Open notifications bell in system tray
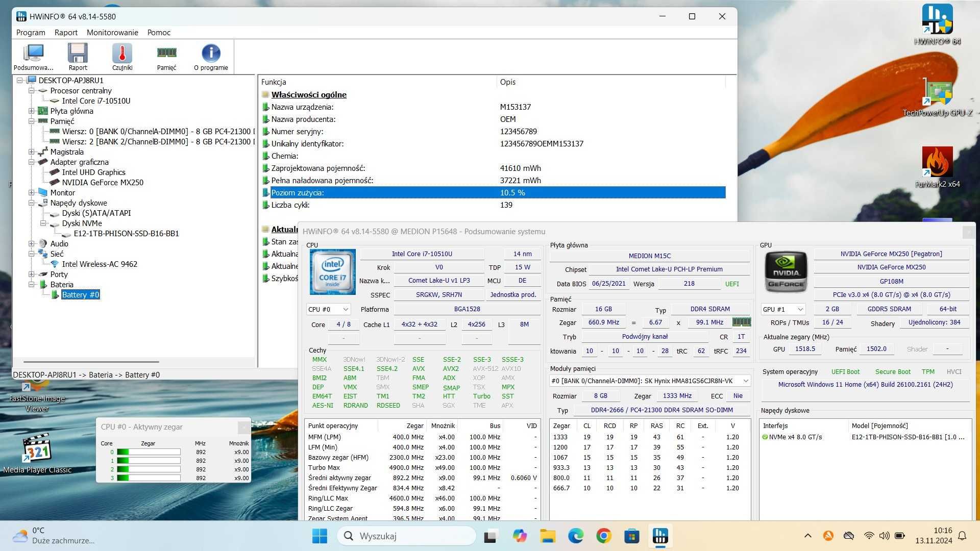The height and width of the screenshot is (551, 980). 962,536
